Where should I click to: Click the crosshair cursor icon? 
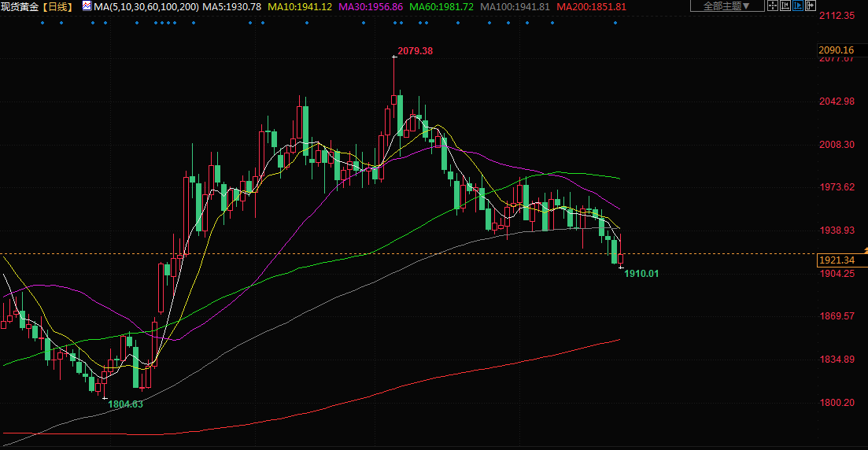coord(772,6)
